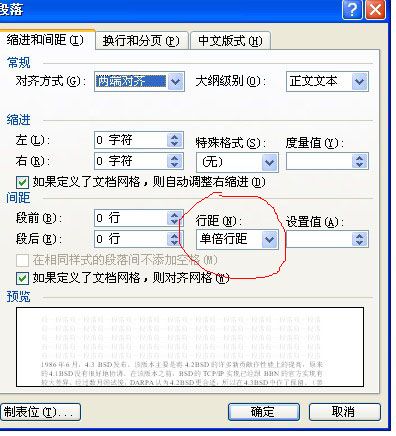Click the paragraph preview box
Image resolution: width=396 pixels, height=436 pixels.
click(x=190, y=347)
